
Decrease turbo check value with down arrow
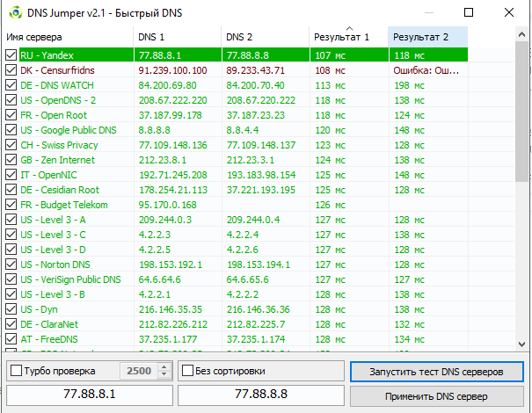(164, 374)
